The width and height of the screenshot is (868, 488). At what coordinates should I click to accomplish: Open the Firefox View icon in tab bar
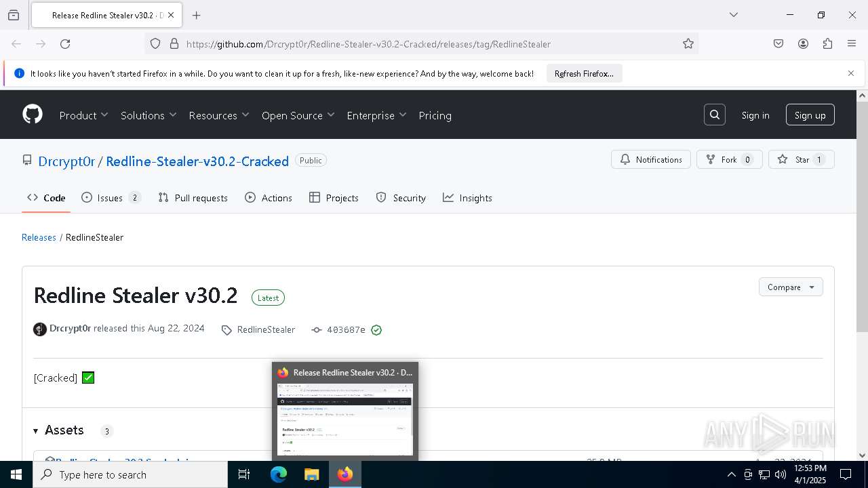point(14,15)
